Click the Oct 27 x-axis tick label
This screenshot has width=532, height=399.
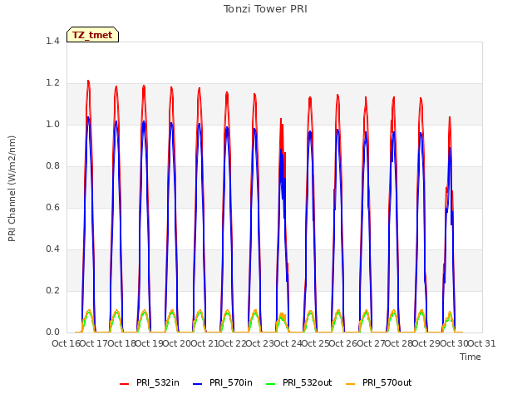point(371,343)
